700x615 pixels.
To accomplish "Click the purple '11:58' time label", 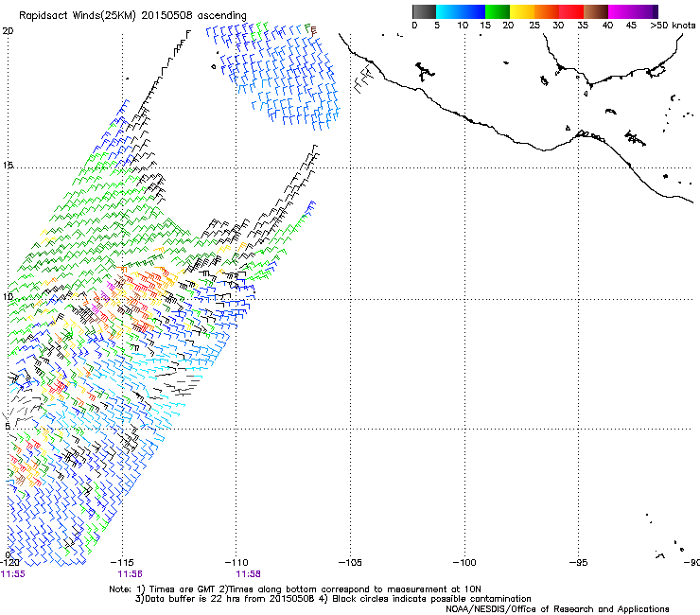I will [248, 574].
